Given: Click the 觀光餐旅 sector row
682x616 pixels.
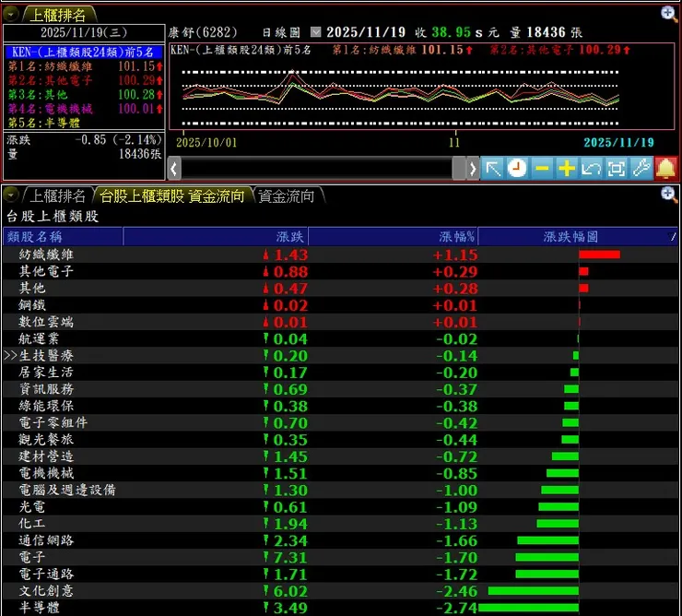Looking at the screenshot, I should 340,440.
